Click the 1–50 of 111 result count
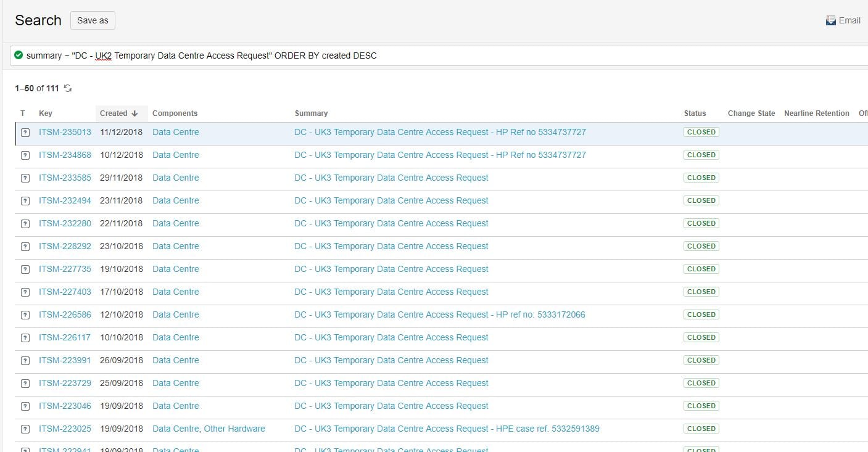The image size is (868, 452). coord(37,88)
